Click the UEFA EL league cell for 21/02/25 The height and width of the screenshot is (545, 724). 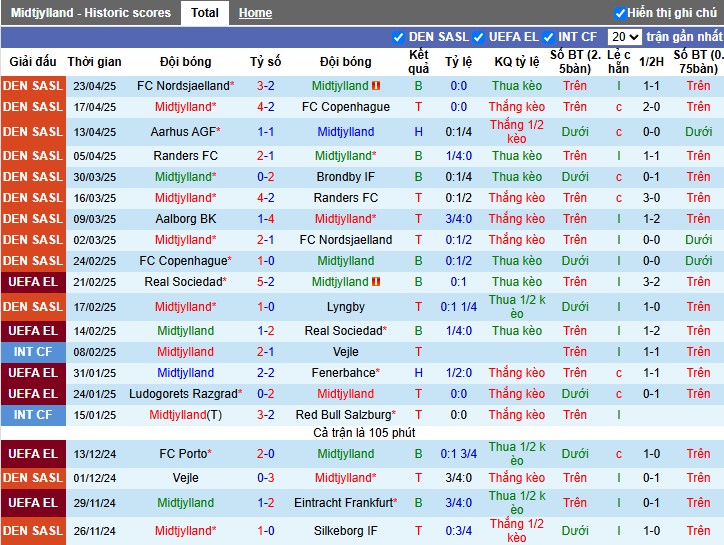(x=33, y=282)
